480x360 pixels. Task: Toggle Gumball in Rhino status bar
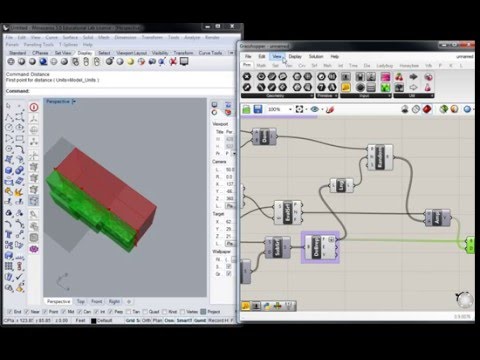pyautogui.click(x=200, y=320)
